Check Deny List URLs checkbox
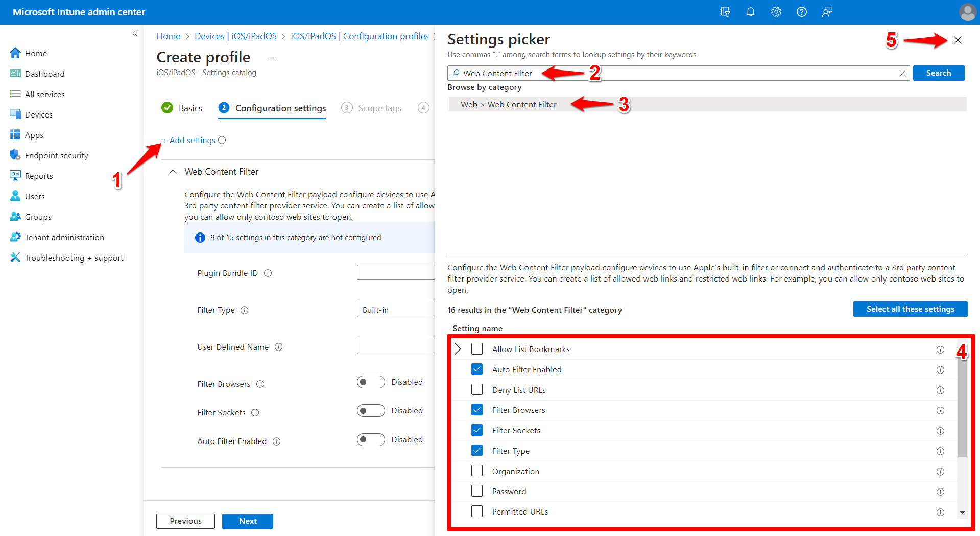The height and width of the screenshot is (536, 980). point(477,389)
